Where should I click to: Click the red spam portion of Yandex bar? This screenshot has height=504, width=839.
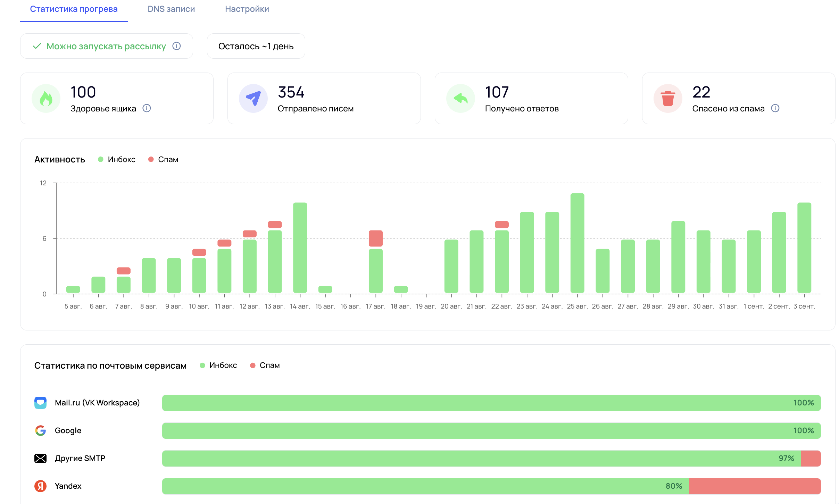pyautogui.click(x=755, y=486)
